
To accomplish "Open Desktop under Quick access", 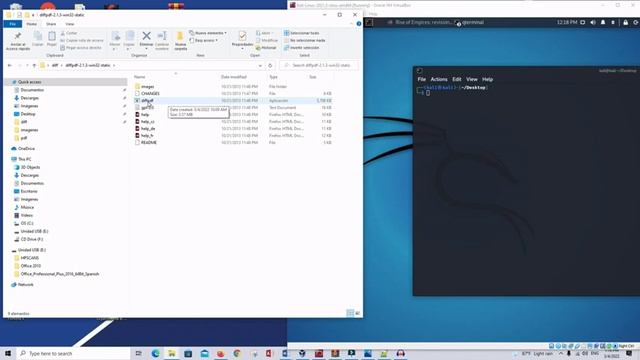I will [28, 114].
